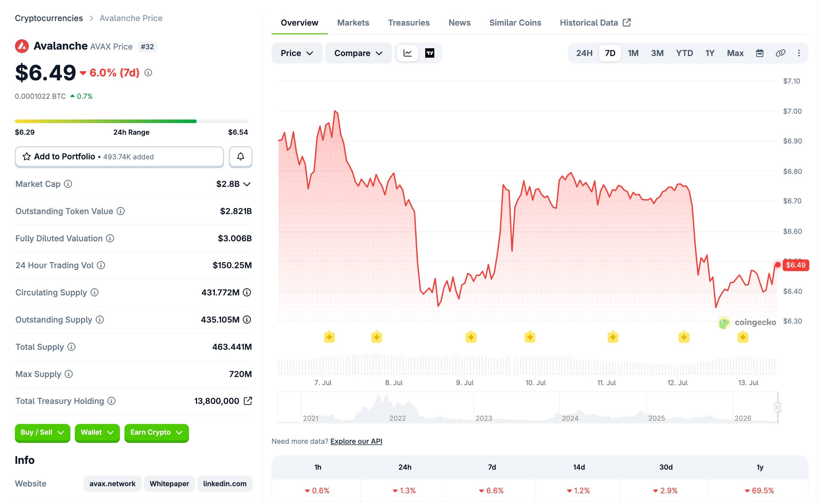Switch to the TradingView chart icon
819x504 pixels.
[x=430, y=53]
